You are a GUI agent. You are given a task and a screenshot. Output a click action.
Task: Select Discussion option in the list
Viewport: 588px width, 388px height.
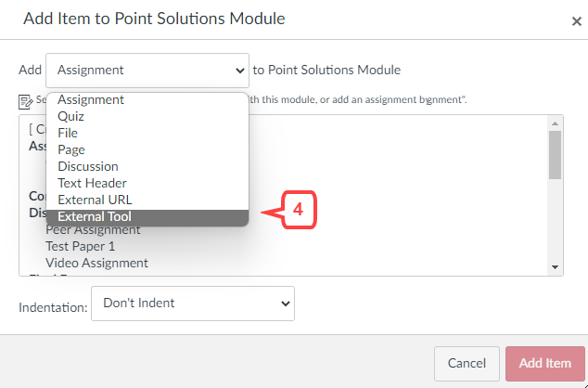tap(88, 166)
